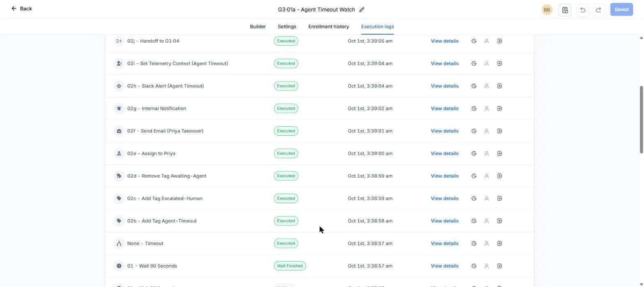This screenshot has width=644, height=287.
Task: Select the Execution logs tab
Action: (x=377, y=26)
